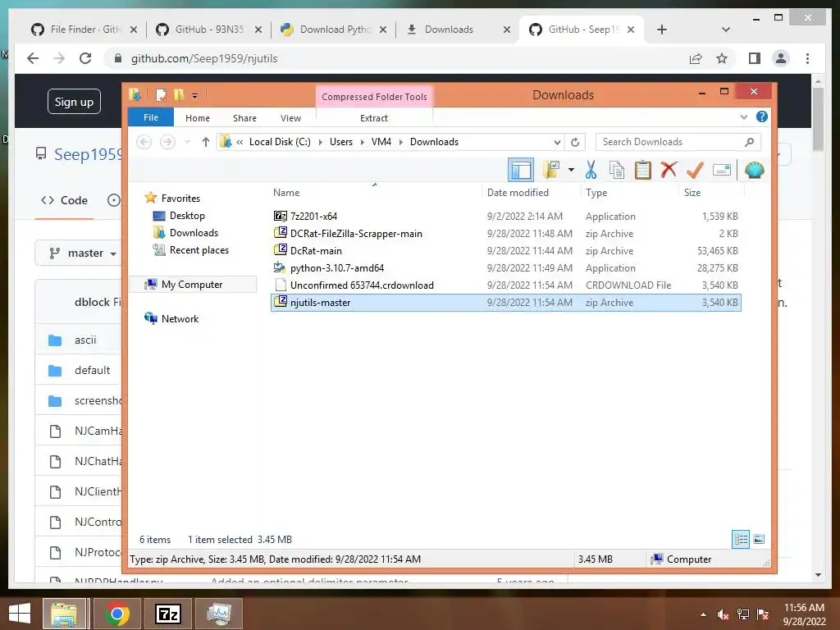This screenshot has width=840, height=630.
Task: Select the python-3.10.7-amd64 installer
Action: point(337,268)
